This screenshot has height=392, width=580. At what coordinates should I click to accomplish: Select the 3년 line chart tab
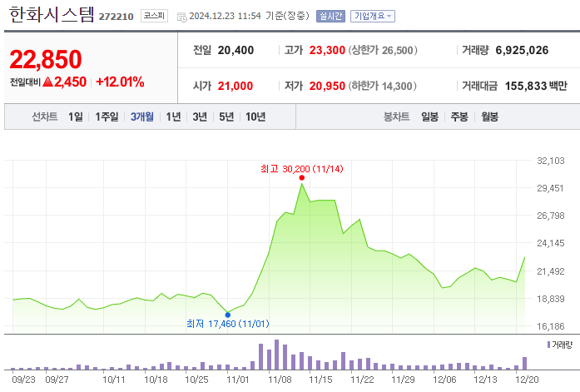(200, 117)
